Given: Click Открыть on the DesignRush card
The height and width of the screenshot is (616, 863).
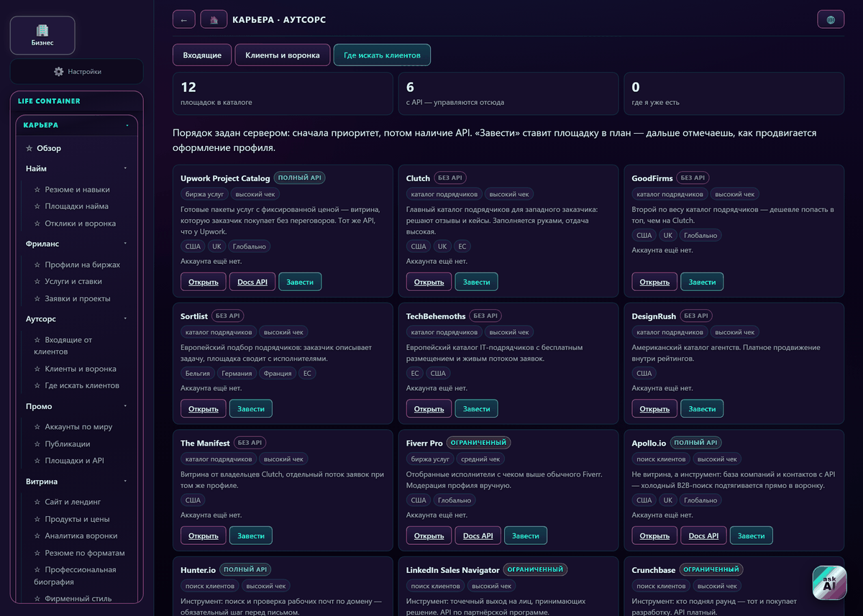Looking at the screenshot, I should click(655, 409).
